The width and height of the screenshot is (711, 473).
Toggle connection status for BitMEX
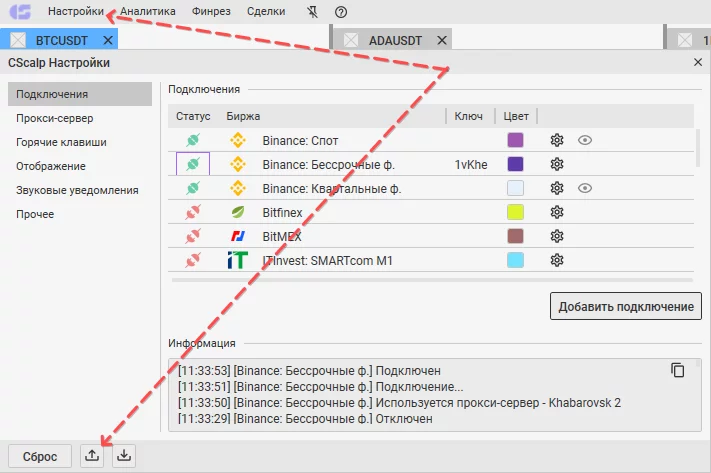pyautogui.click(x=193, y=236)
